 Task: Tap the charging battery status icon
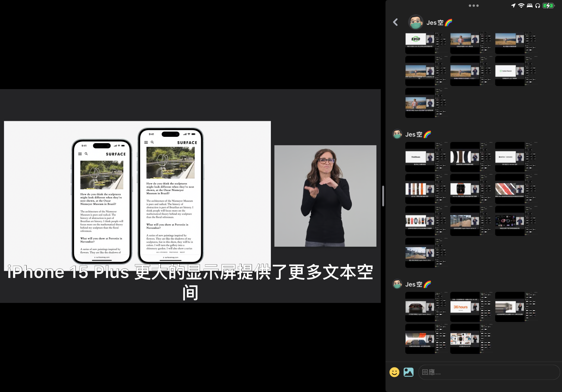549,5
